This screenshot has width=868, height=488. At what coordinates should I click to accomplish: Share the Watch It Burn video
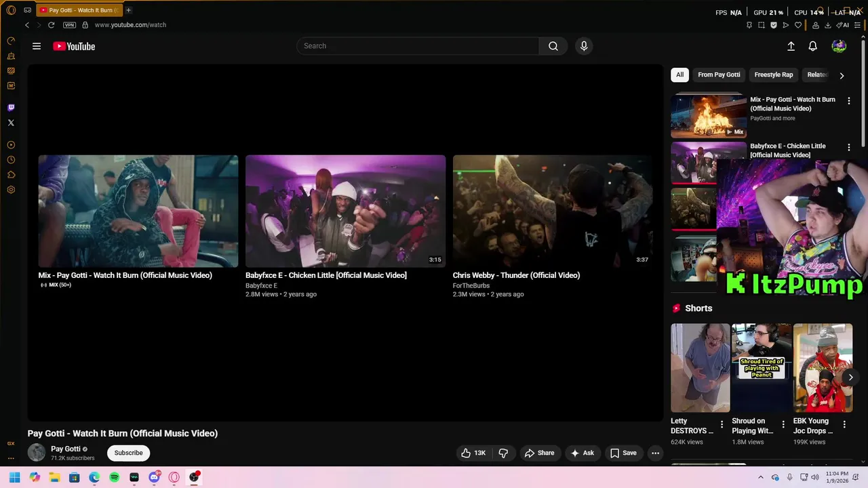tap(539, 453)
